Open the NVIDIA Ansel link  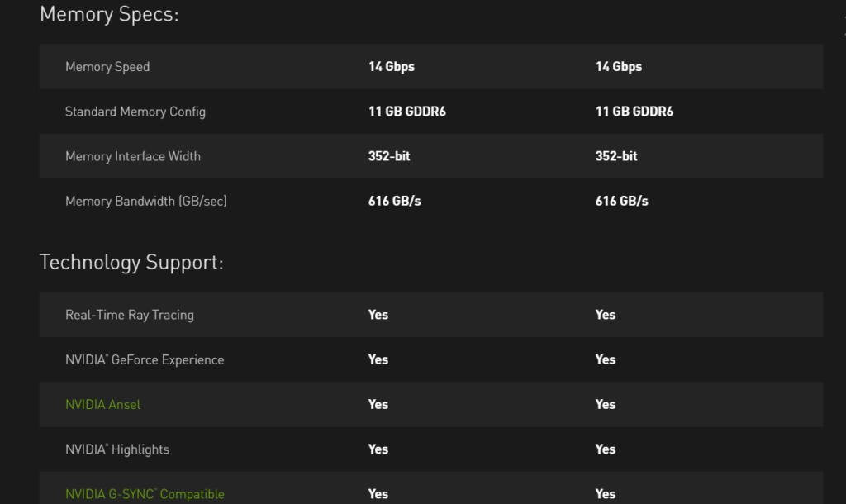102,405
